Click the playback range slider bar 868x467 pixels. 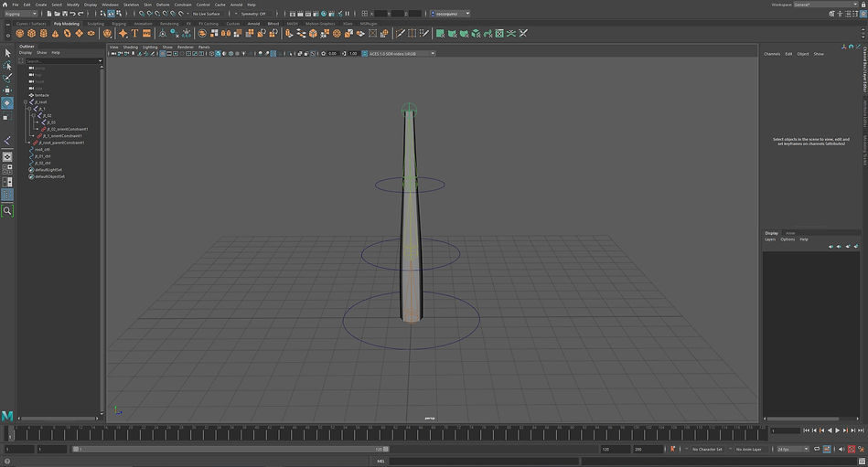pyautogui.click(x=230, y=450)
